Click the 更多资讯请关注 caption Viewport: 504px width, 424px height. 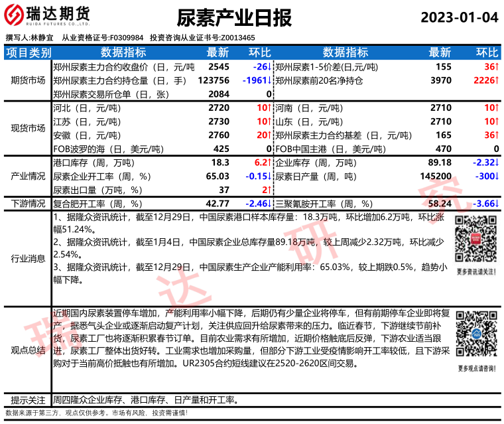[476, 271]
